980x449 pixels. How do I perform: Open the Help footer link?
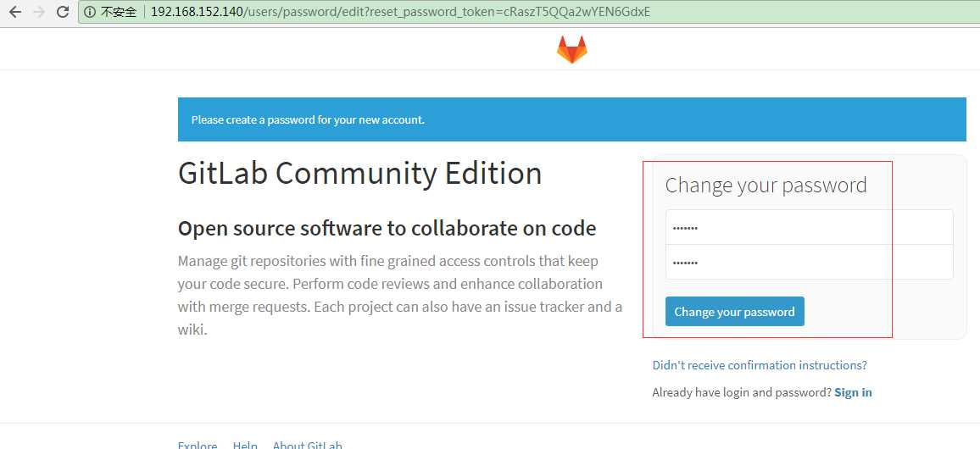tap(245, 444)
